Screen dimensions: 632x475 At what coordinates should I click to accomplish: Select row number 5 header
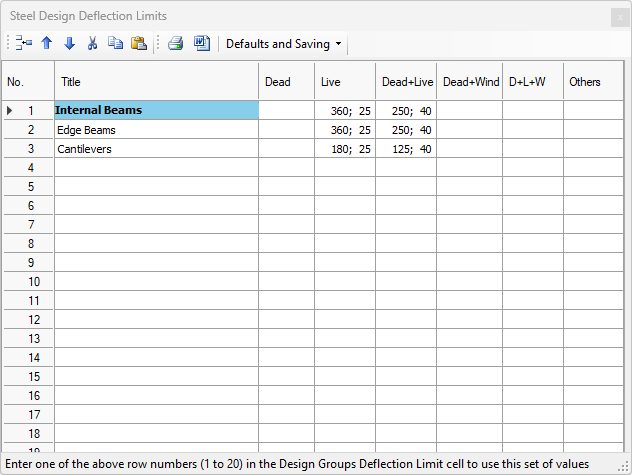tap(30, 187)
